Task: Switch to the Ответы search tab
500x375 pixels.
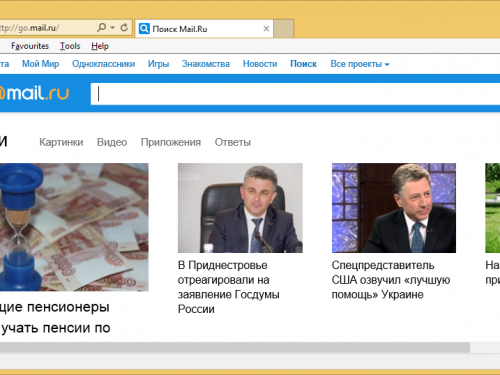Action: [x=233, y=142]
